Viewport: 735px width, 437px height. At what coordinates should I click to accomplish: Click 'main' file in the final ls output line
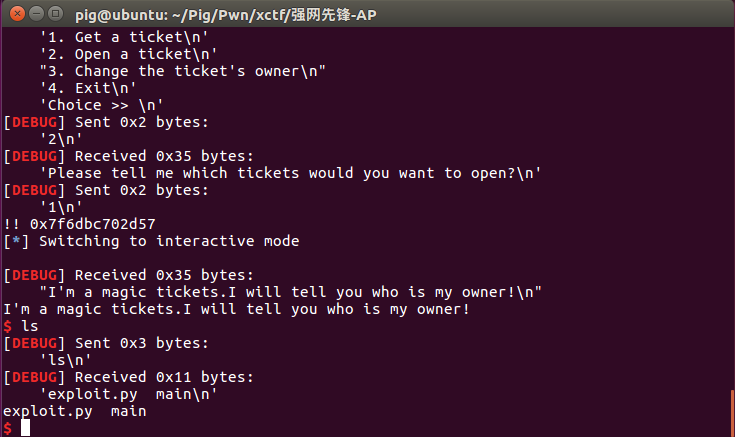pyautogui.click(x=128, y=411)
